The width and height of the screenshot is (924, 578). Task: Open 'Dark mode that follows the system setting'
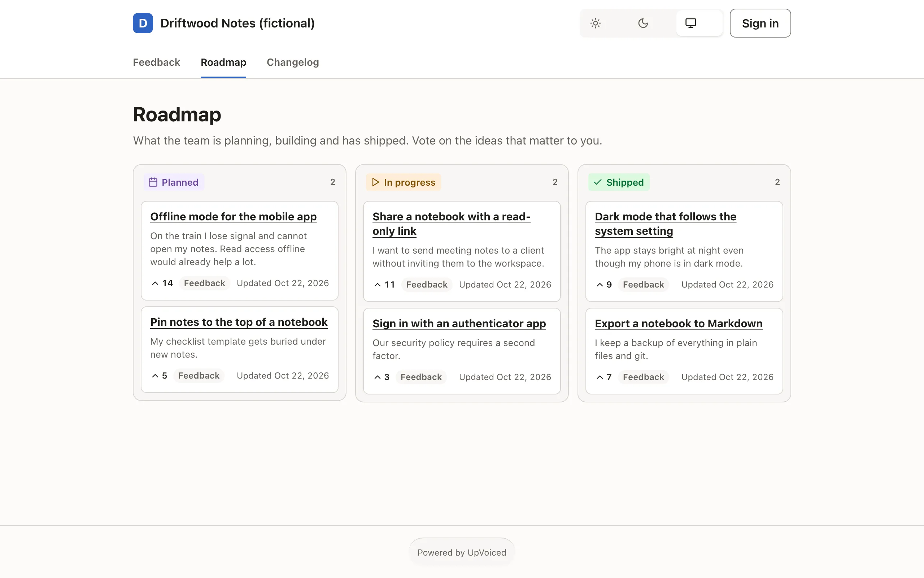(x=665, y=224)
